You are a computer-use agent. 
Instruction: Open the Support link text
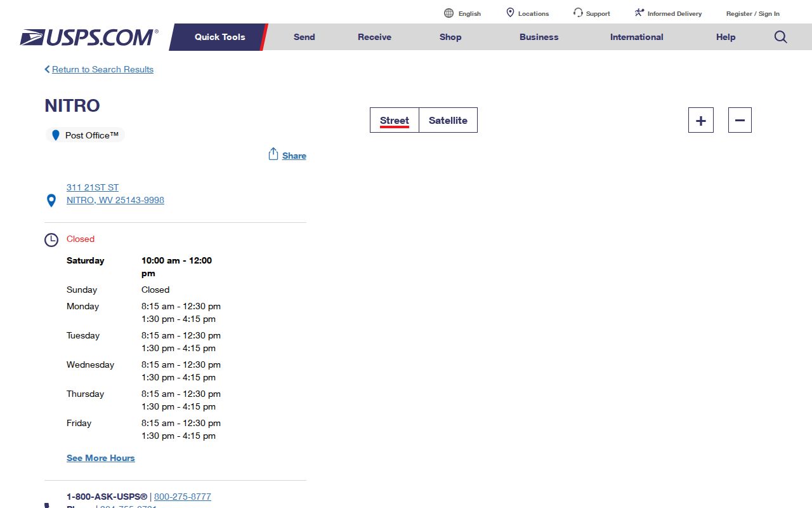[x=598, y=13]
